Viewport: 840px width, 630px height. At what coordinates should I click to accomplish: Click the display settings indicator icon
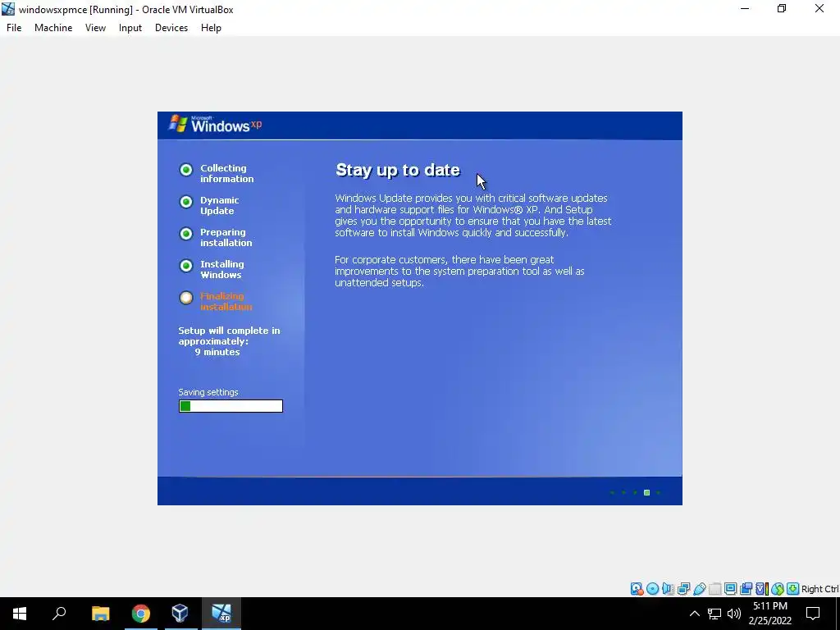[x=730, y=589]
